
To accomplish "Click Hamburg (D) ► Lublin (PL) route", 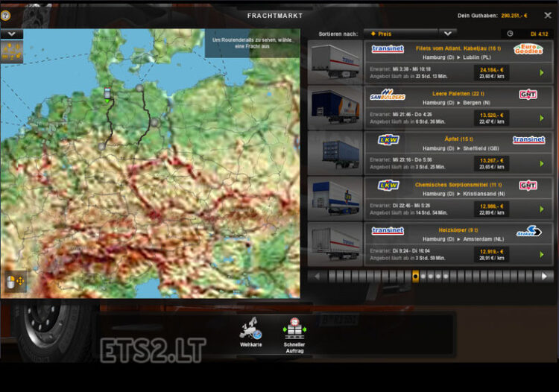I will 457,57.
